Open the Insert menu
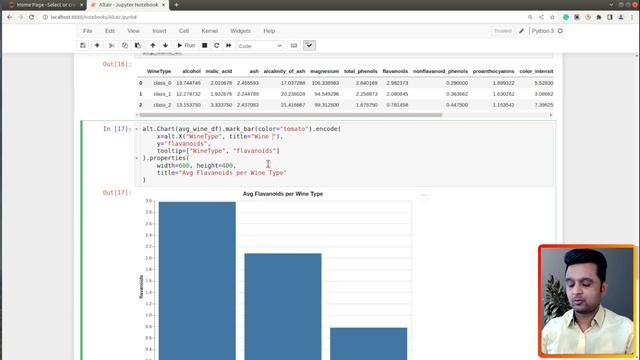Viewport: 640px width, 360px height. coord(159,31)
